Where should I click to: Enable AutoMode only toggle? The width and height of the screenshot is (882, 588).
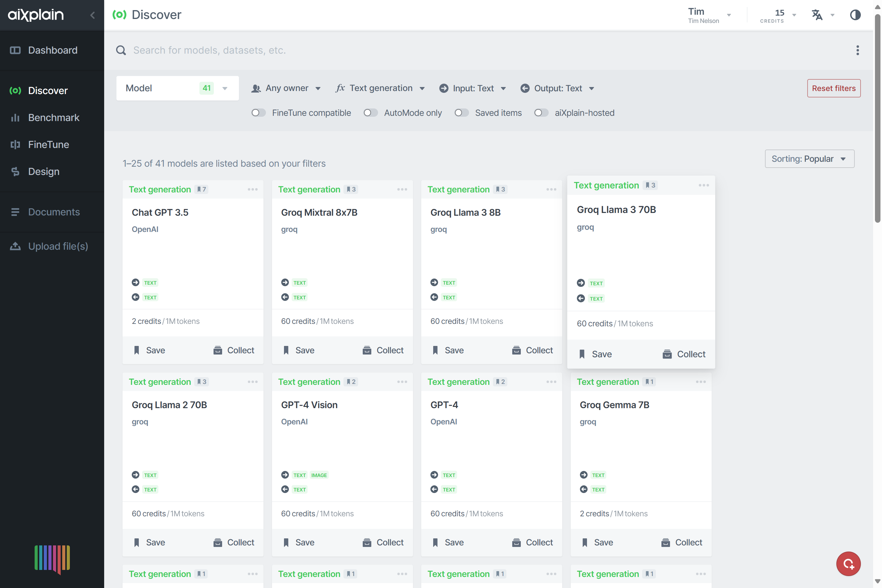pyautogui.click(x=370, y=113)
